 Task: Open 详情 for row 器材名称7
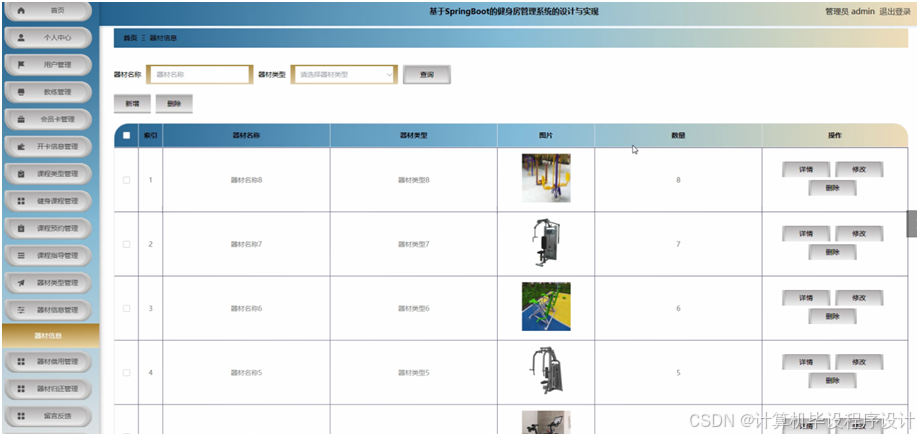(806, 233)
